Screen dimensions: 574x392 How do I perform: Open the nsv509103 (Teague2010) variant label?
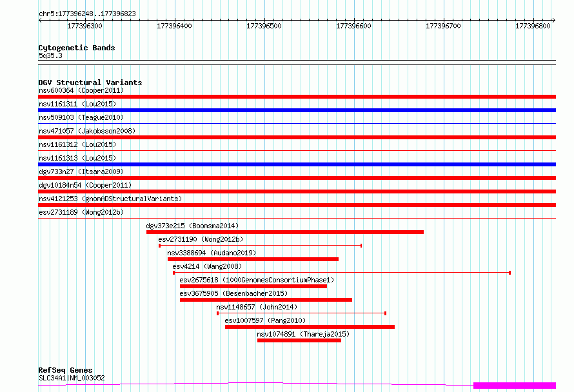(81, 117)
